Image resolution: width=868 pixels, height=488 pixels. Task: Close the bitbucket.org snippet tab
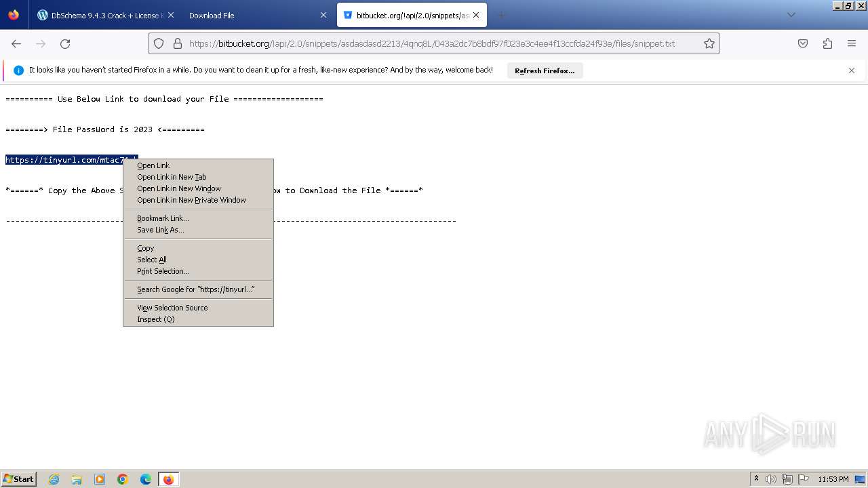[x=477, y=15]
